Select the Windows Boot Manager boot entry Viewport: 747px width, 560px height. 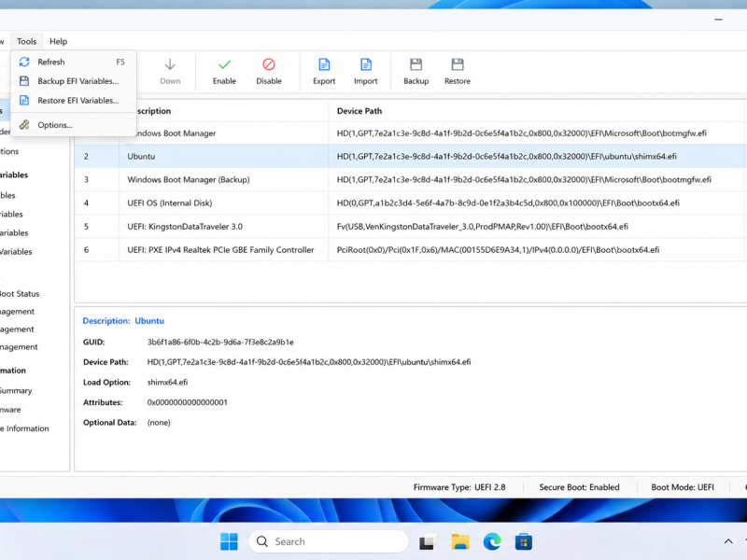pyautogui.click(x=411, y=133)
